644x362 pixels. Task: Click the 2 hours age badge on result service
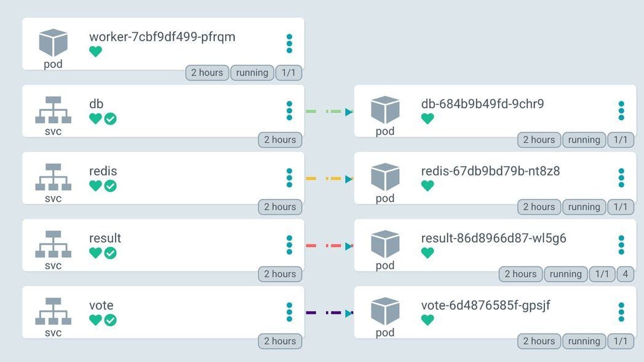(x=280, y=274)
